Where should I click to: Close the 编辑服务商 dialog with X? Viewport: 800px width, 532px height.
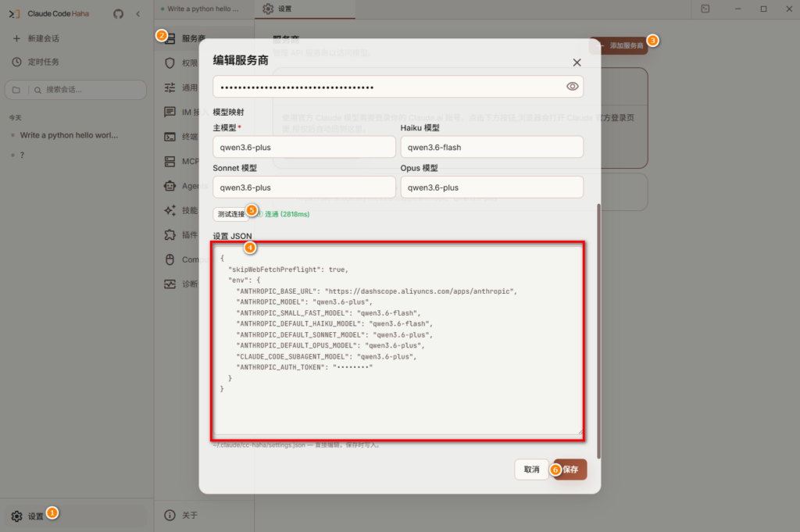(x=577, y=62)
